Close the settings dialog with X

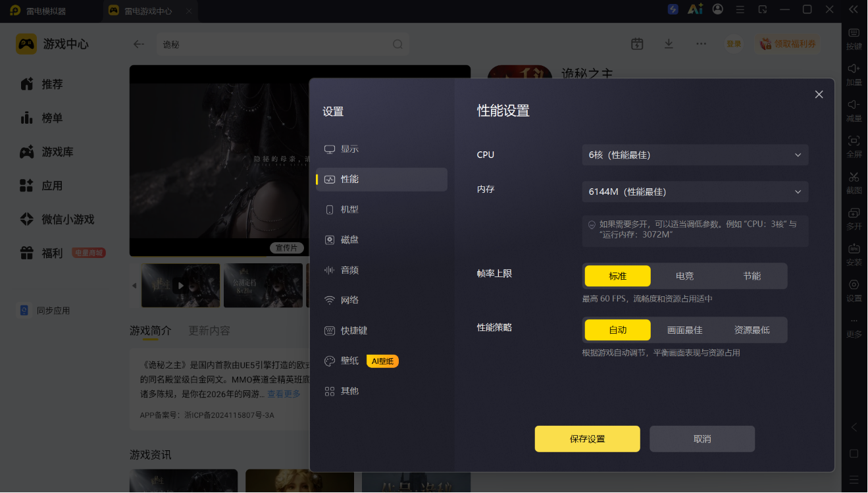point(819,95)
